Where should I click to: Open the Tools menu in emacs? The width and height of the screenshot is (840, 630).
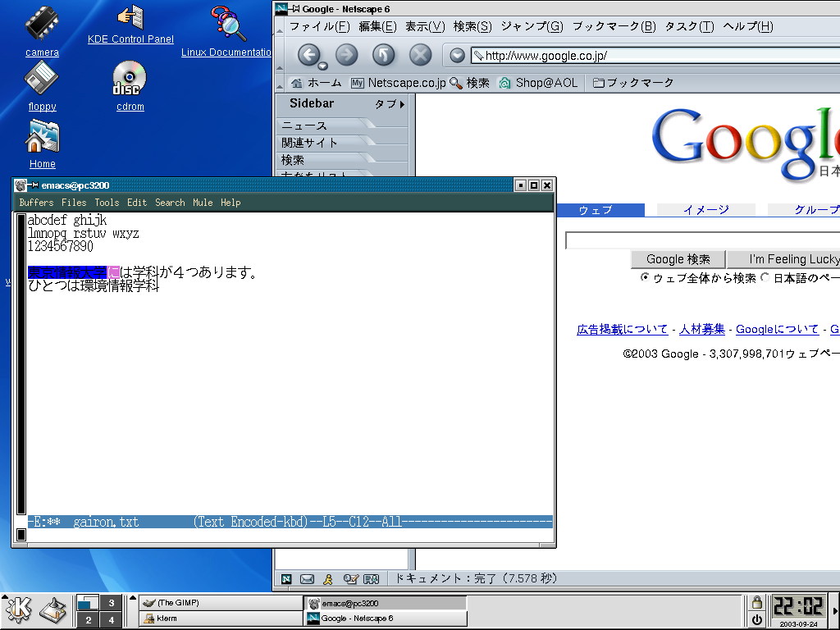pos(107,203)
